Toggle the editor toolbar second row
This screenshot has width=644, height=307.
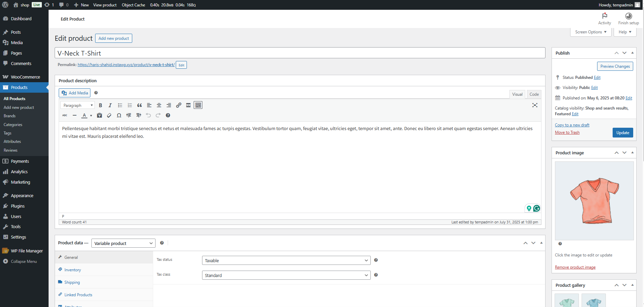pos(198,105)
